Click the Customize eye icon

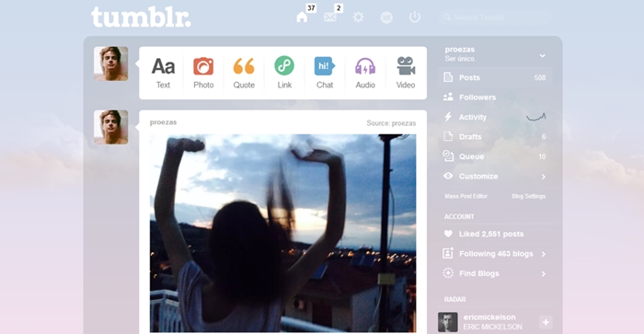click(448, 176)
